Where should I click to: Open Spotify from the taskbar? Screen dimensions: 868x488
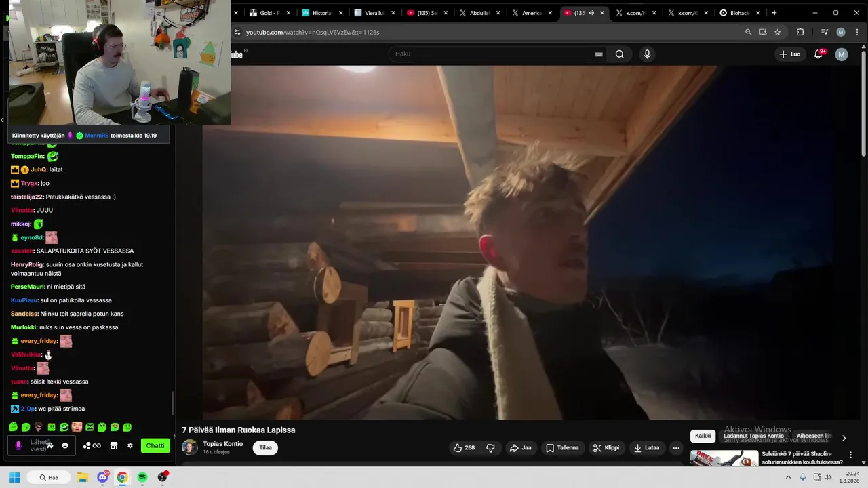point(142,477)
